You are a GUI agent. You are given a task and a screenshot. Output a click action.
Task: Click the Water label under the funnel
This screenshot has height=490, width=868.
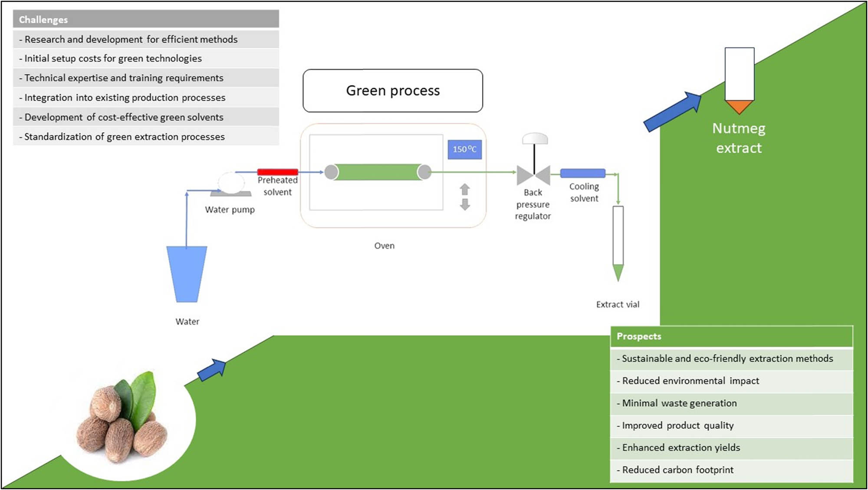coord(187,322)
